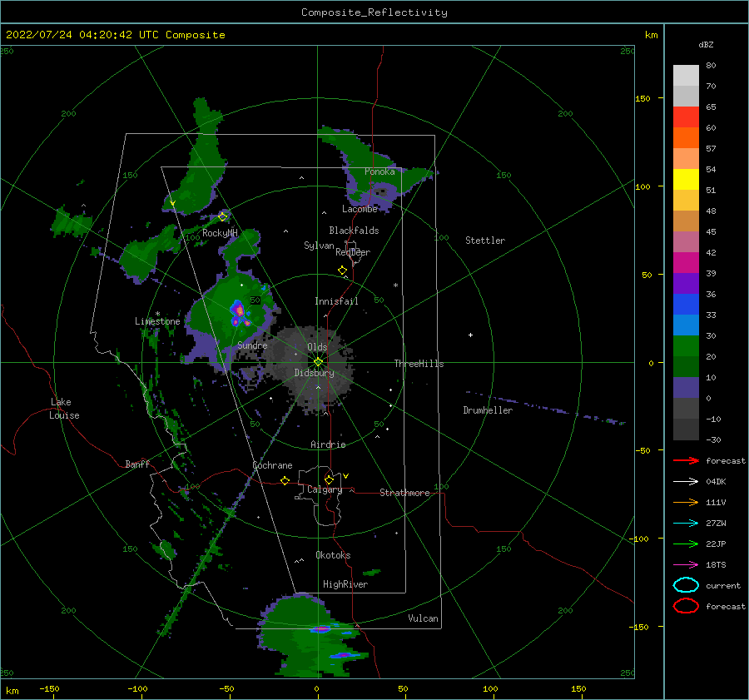This screenshot has width=749, height=700.
Task: Click the Airdrie city label
Action: click(x=328, y=444)
